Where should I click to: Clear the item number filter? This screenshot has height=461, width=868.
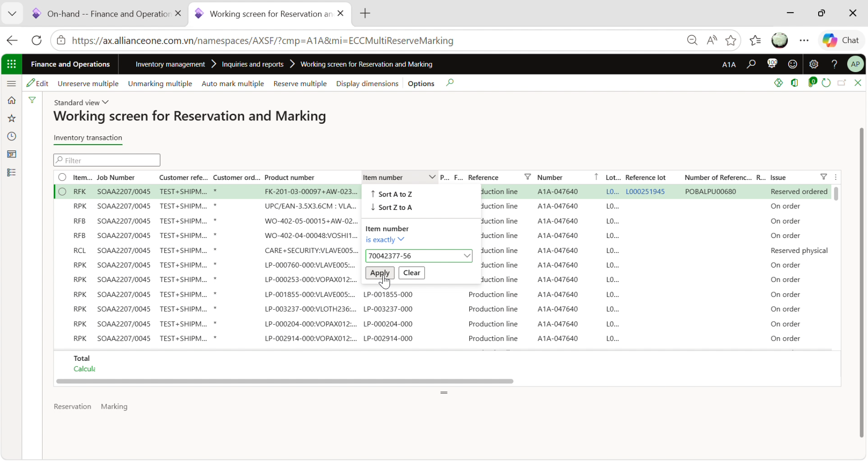(412, 273)
